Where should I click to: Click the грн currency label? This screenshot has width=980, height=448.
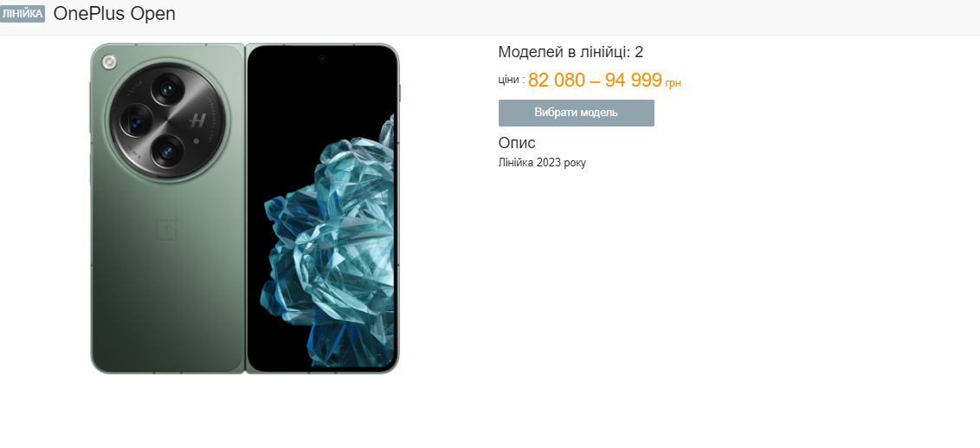point(674,83)
